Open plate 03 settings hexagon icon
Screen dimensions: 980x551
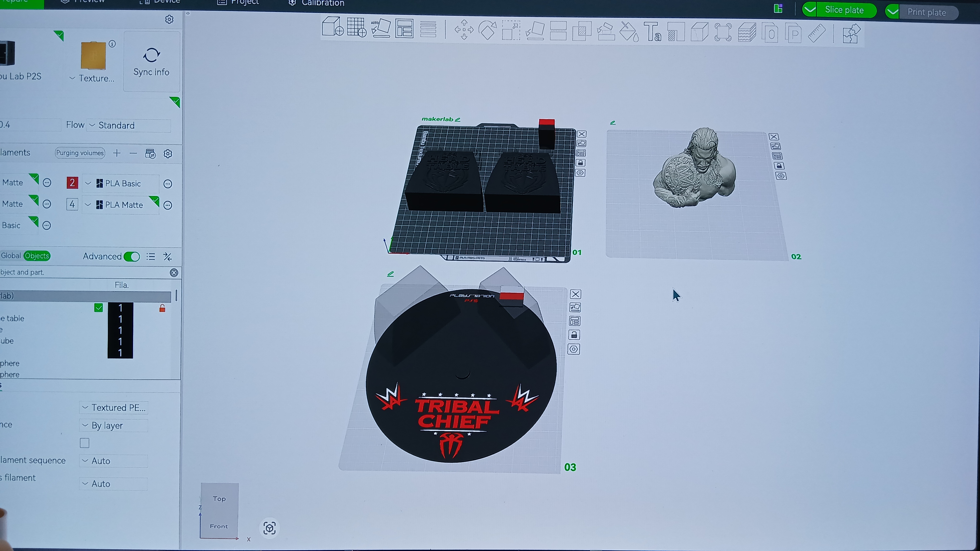click(x=574, y=349)
